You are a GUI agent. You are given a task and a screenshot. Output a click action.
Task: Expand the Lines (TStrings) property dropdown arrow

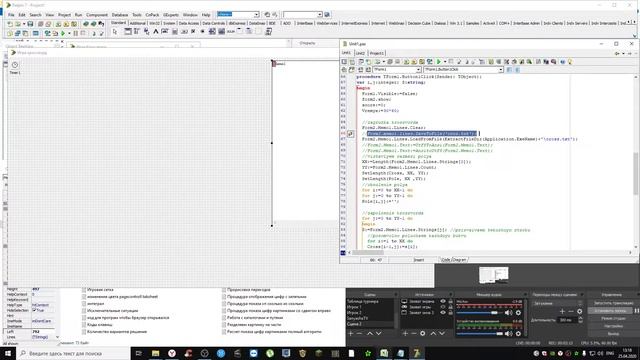[57, 337]
